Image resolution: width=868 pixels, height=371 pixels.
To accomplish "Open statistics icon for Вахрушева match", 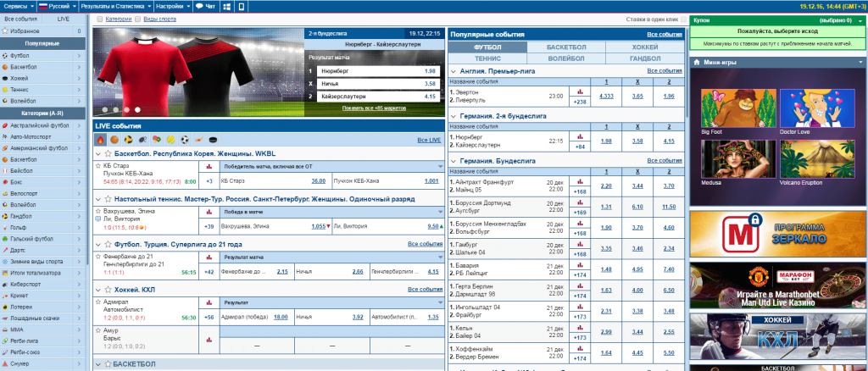I will tap(209, 211).
